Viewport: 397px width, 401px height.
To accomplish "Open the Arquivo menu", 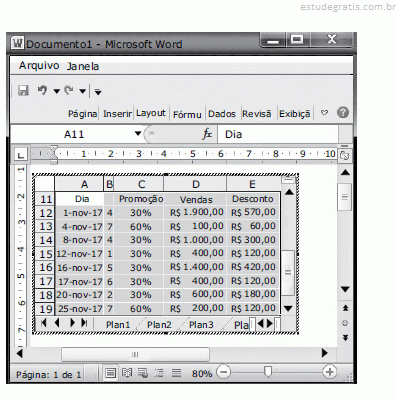I will click(x=39, y=65).
